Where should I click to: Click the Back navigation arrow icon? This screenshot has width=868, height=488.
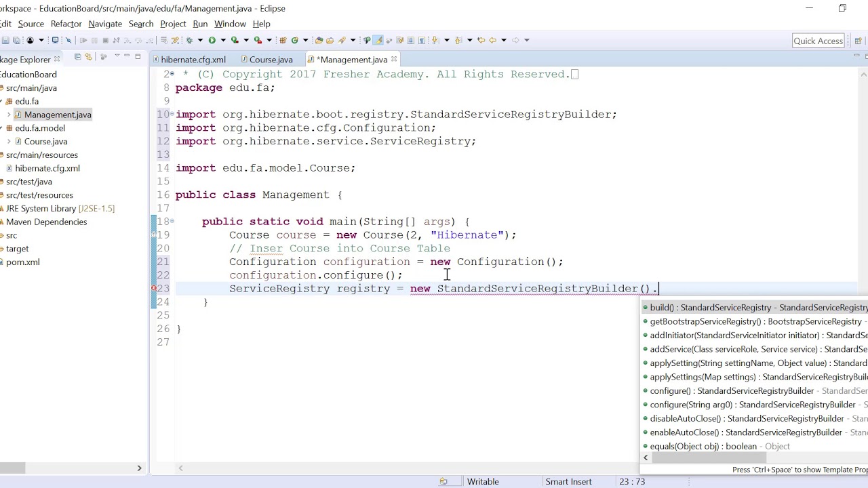pos(493,41)
